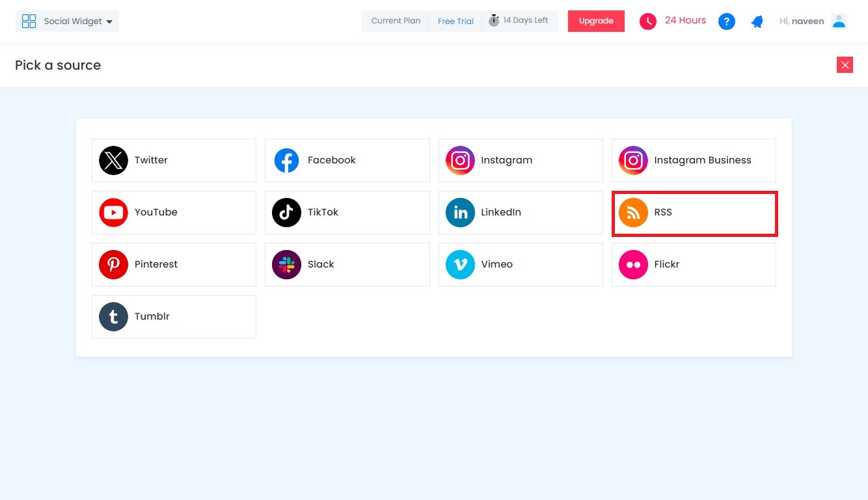
Task: Click the TikTok logo icon
Action: coord(286,212)
